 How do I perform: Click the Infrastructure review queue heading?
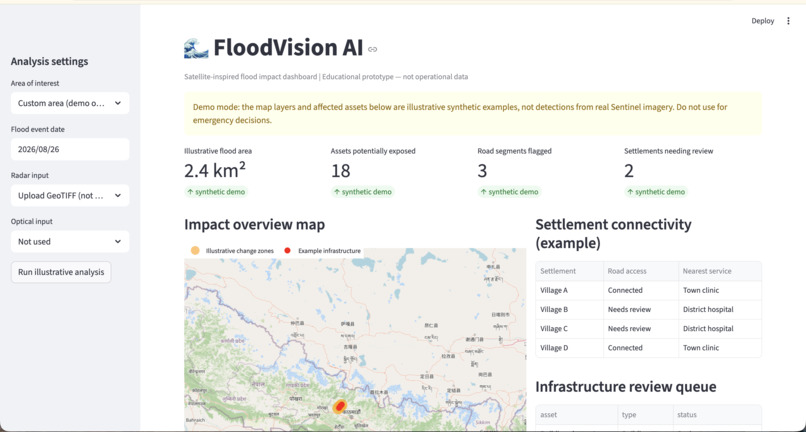[626, 386]
